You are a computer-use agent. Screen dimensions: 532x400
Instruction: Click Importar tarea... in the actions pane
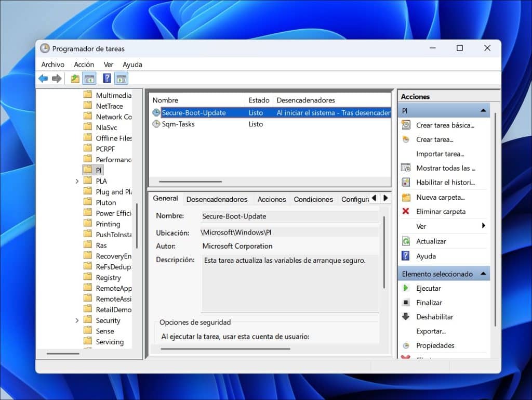[440, 154]
